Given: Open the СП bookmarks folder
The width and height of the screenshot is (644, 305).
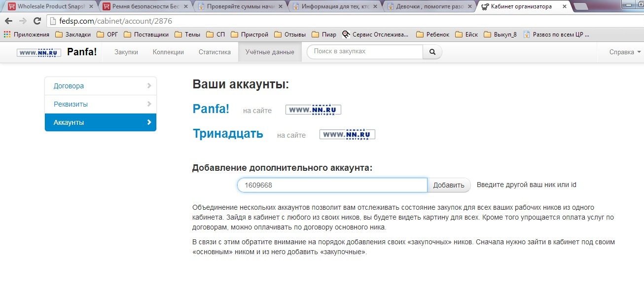Looking at the screenshot, I should [216, 35].
